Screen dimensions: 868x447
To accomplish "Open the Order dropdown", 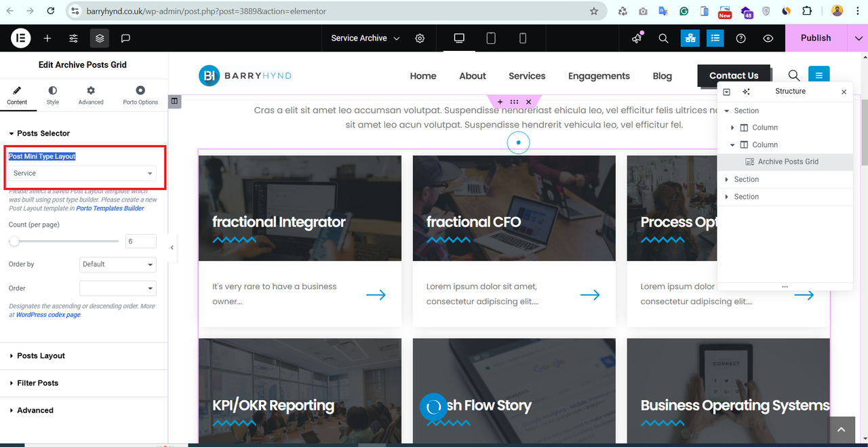I will (x=118, y=288).
